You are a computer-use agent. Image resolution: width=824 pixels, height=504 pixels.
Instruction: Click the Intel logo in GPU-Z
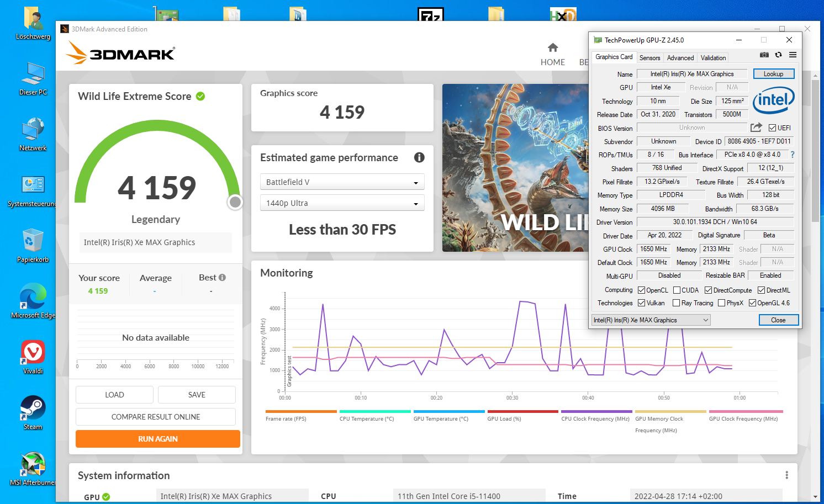pyautogui.click(x=773, y=100)
